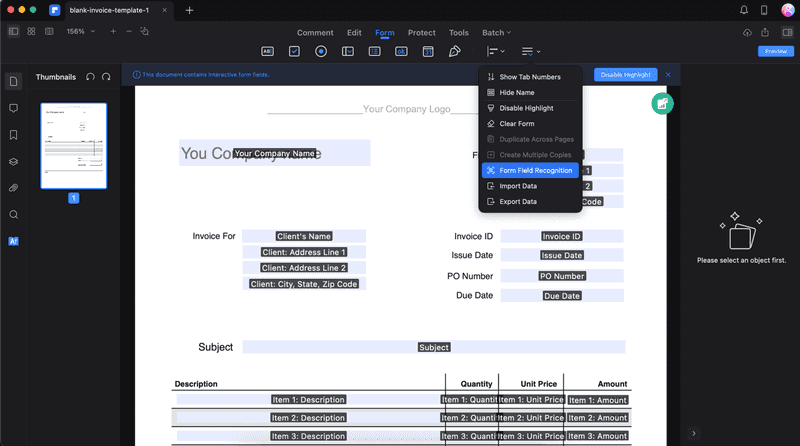The height and width of the screenshot is (446, 800).
Task: Click the Preview button
Action: [774, 51]
